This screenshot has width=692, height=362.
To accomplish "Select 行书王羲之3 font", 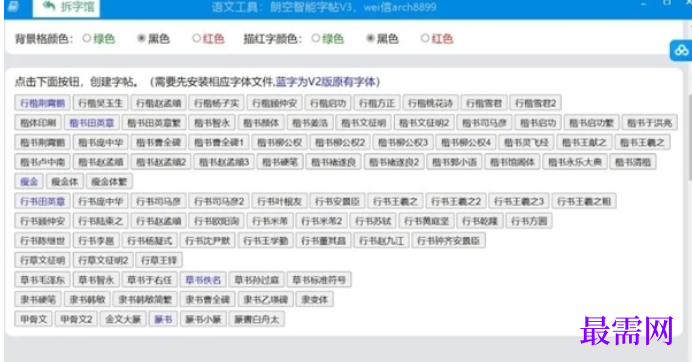I will [x=519, y=201].
